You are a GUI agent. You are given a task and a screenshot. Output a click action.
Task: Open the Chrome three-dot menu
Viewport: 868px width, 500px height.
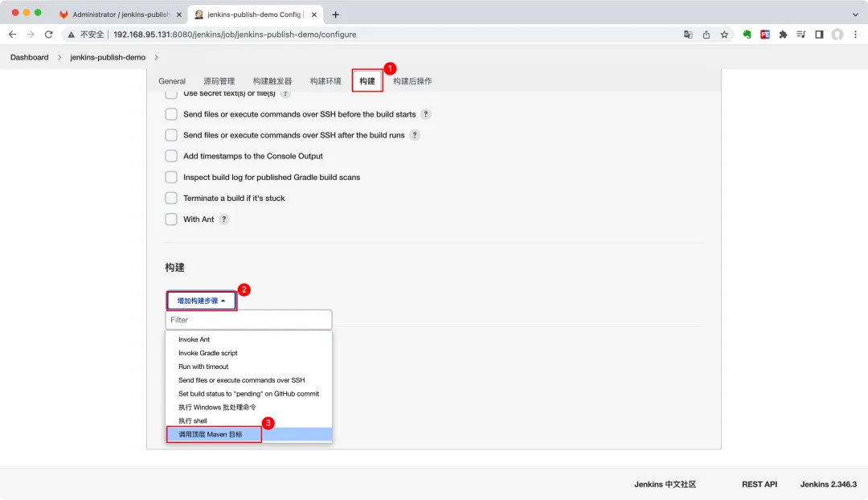coord(855,35)
